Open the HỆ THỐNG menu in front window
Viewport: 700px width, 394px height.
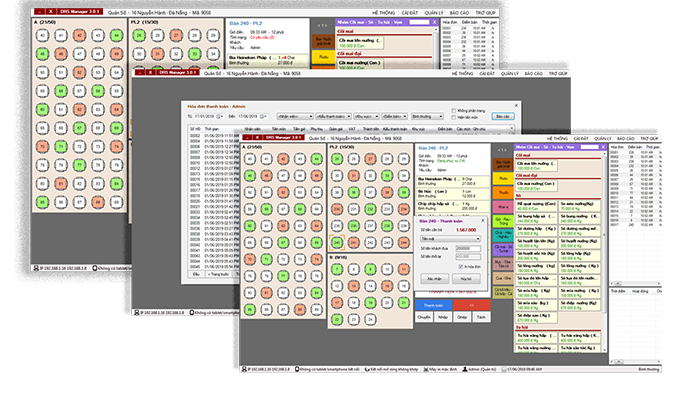coord(557,139)
